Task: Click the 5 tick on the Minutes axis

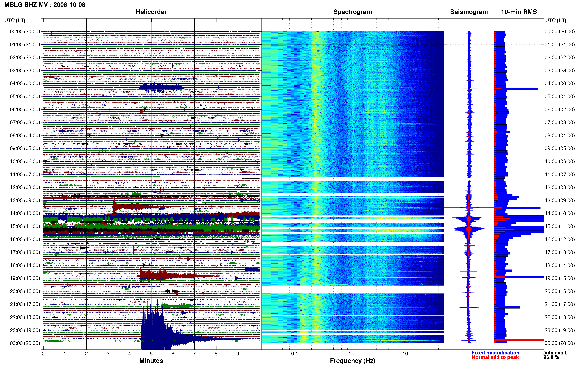Action: tap(151, 354)
